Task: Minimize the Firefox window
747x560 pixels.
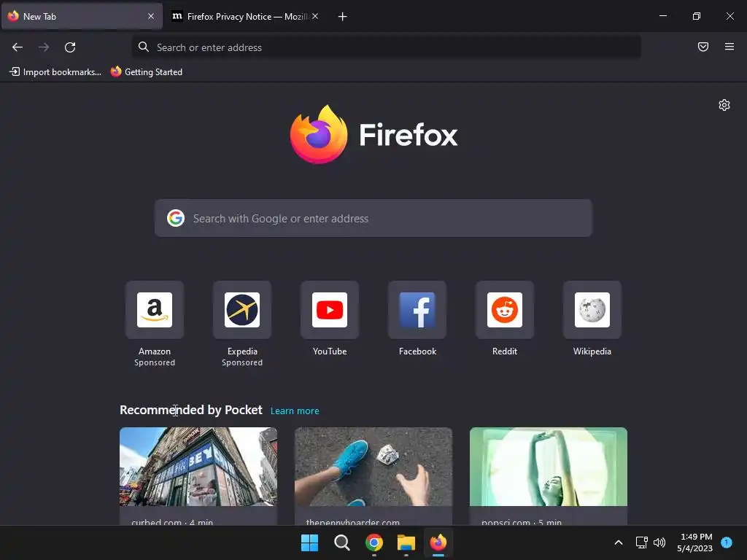Action: [x=663, y=16]
